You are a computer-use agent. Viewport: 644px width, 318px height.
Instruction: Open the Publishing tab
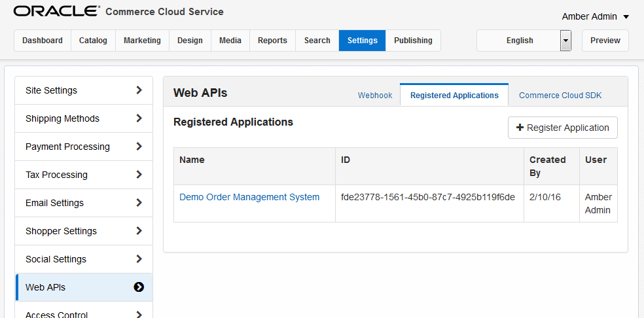coord(413,41)
